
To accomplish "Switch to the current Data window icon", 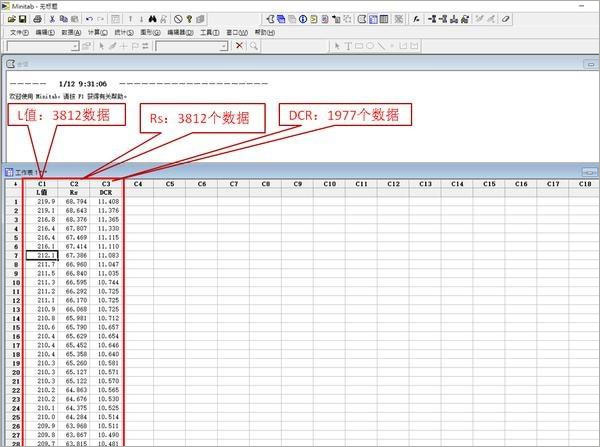I will [373, 19].
